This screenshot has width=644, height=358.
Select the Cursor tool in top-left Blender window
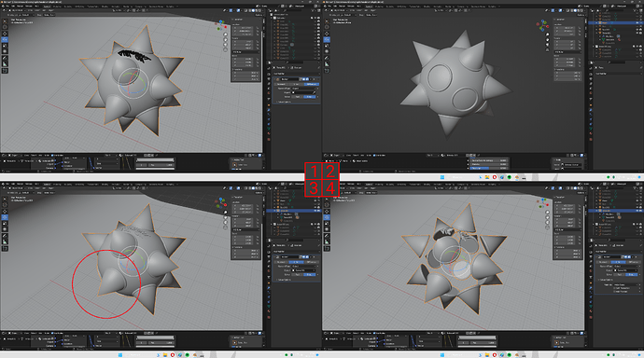pyautogui.click(x=5, y=27)
